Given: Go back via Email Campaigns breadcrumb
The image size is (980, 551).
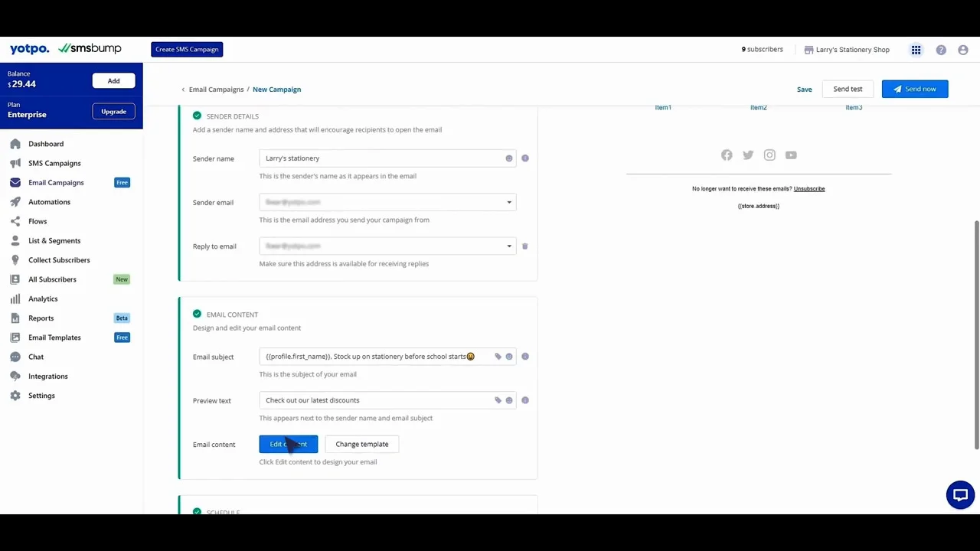Looking at the screenshot, I should [216, 90].
